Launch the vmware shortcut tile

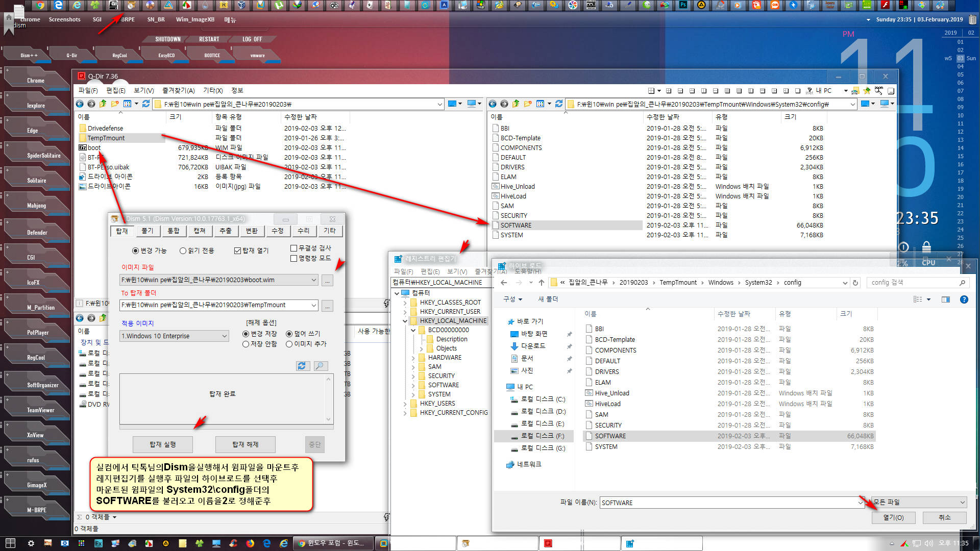[x=258, y=55]
